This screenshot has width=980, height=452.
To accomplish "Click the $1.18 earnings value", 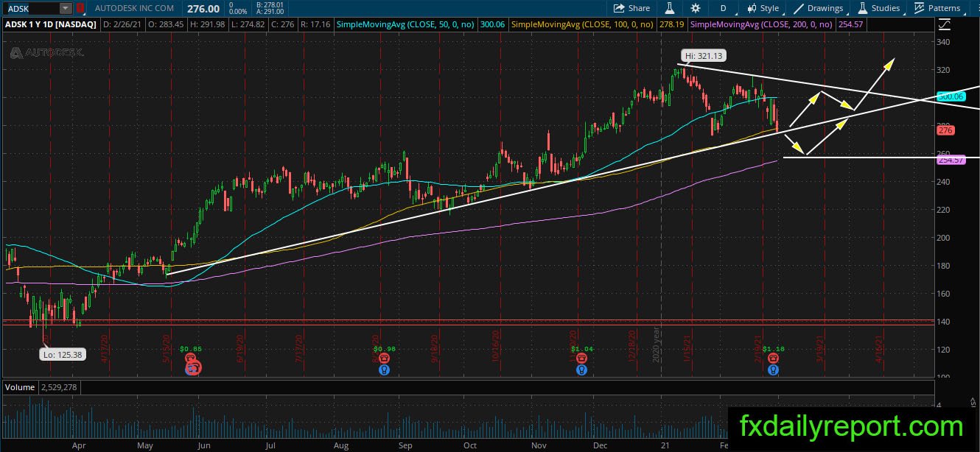I will (x=774, y=348).
